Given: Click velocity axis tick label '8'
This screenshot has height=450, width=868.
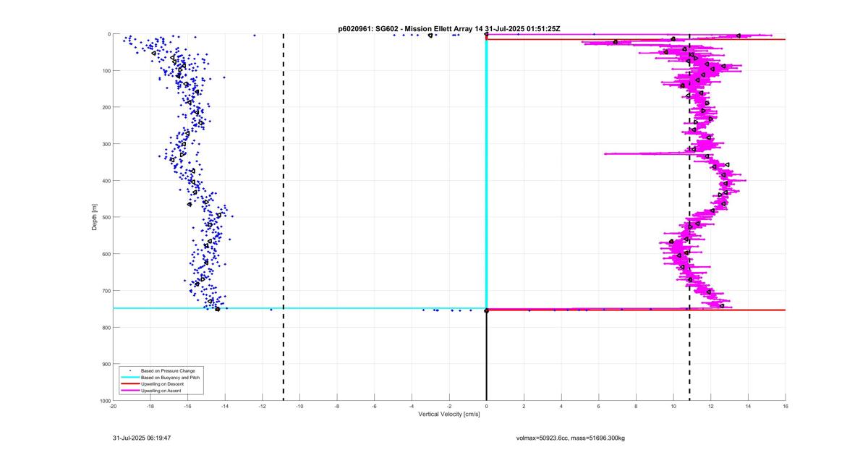Looking at the screenshot, I should (x=637, y=406).
